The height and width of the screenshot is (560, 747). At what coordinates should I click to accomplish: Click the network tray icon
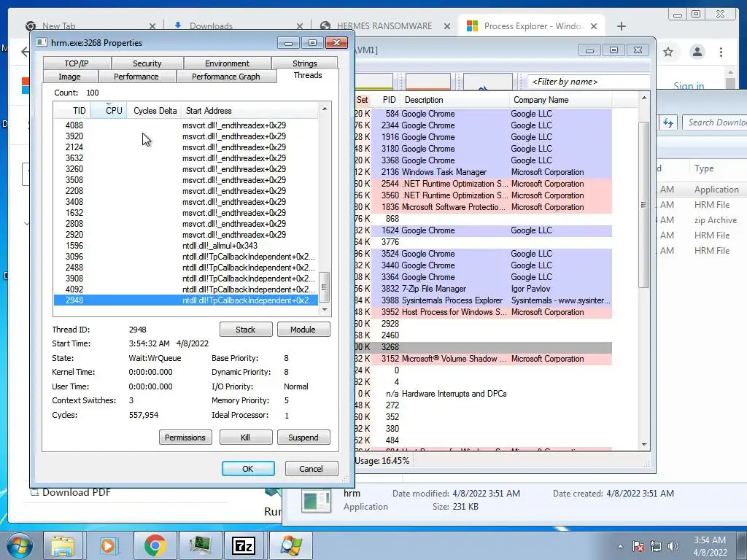656,546
